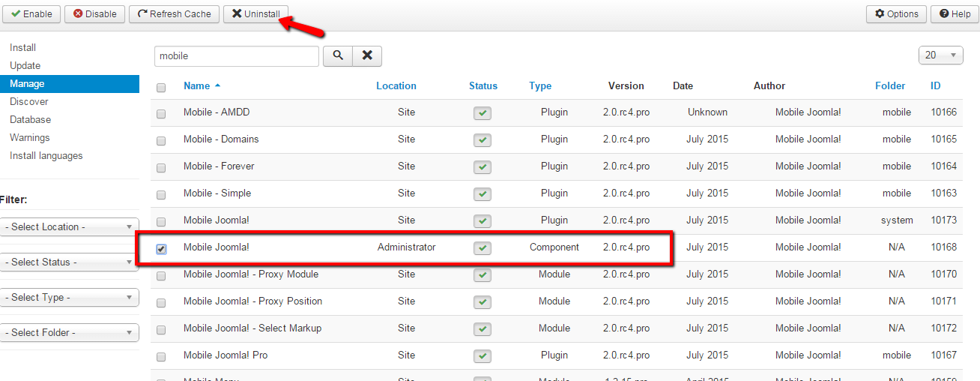980x381 pixels.
Task: Check the box for Mobile - Forever
Action: click(x=161, y=168)
